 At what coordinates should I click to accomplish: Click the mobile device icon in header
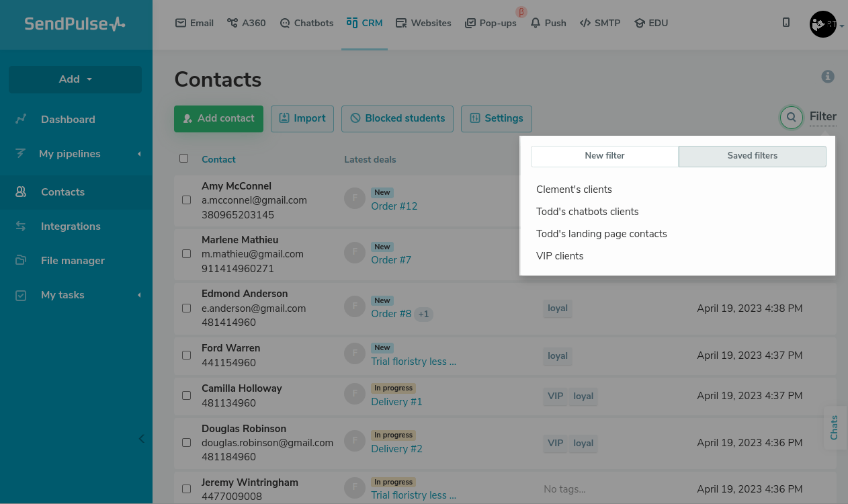786,23
